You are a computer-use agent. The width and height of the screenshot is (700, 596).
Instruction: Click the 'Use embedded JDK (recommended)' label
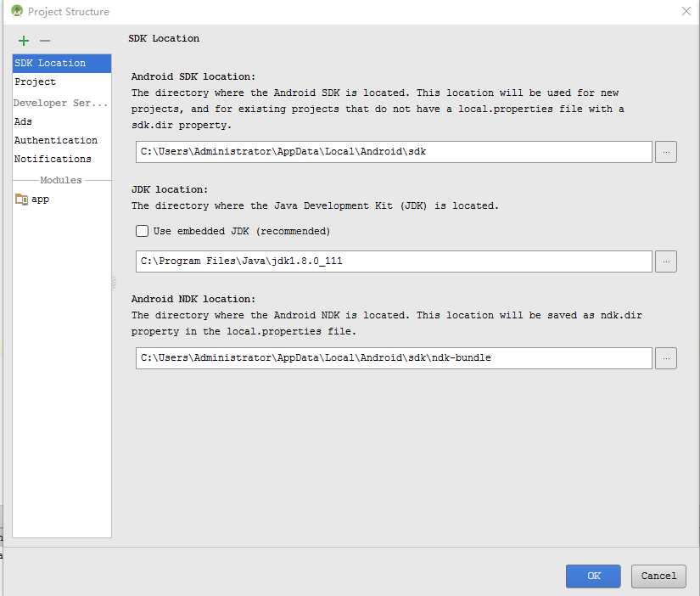pyautogui.click(x=242, y=231)
